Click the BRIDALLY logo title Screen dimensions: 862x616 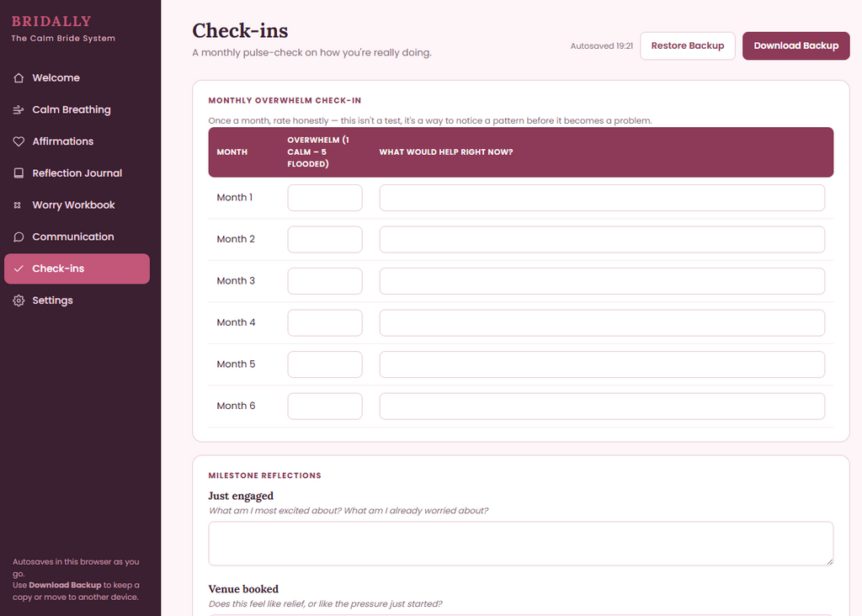[51, 21]
